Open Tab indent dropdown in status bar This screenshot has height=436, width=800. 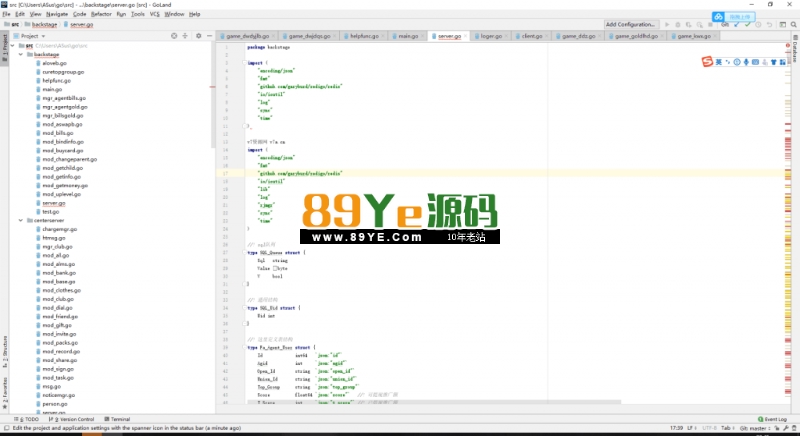coord(727,428)
